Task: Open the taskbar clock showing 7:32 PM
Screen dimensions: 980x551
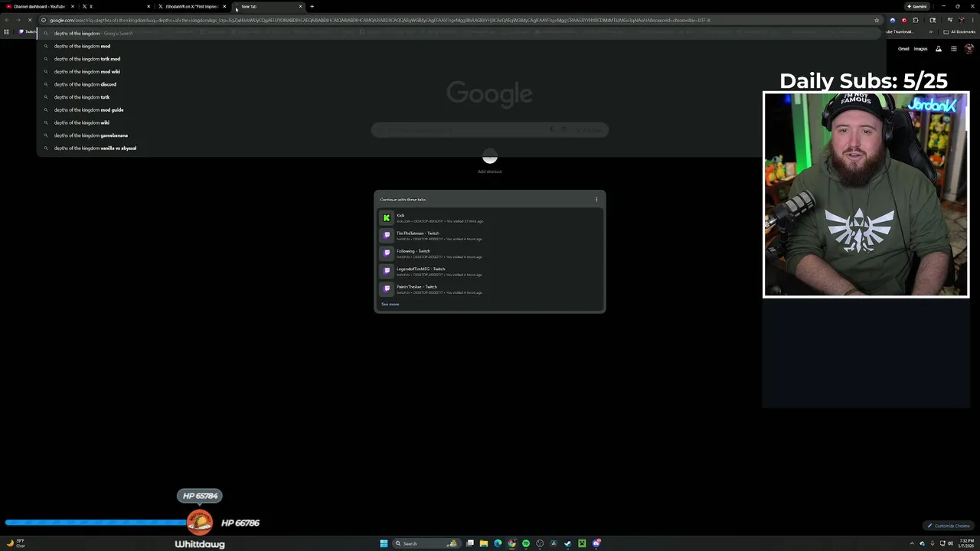Action: coord(966,543)
